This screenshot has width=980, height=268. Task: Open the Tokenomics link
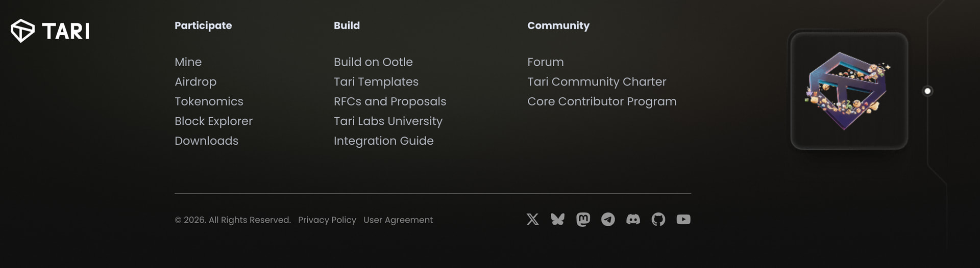tap(209, 101)
